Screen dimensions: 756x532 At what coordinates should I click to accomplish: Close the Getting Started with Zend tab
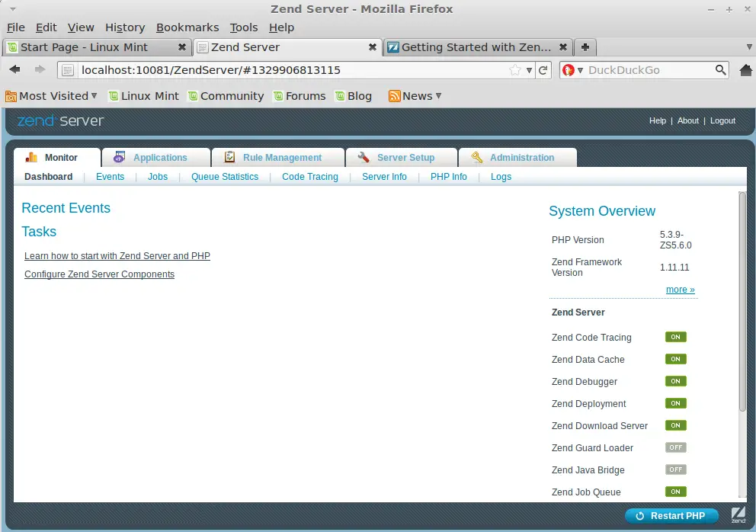(562, 47)
